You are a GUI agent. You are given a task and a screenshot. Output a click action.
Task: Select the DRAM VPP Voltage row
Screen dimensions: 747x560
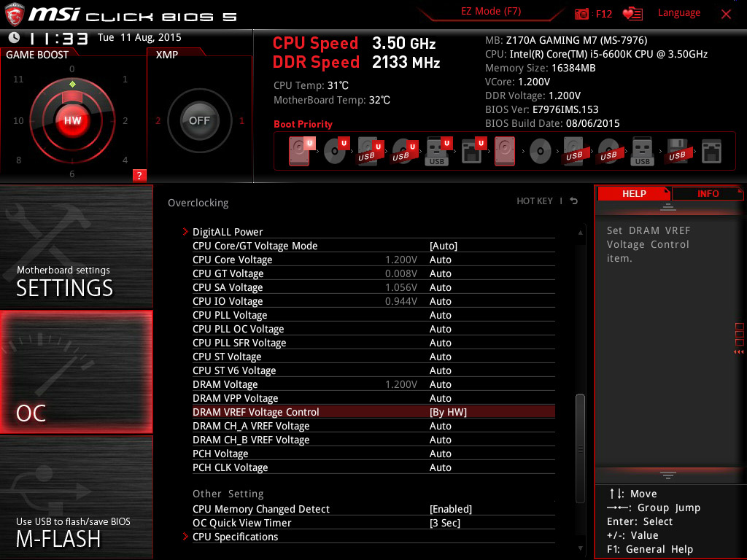373,398
